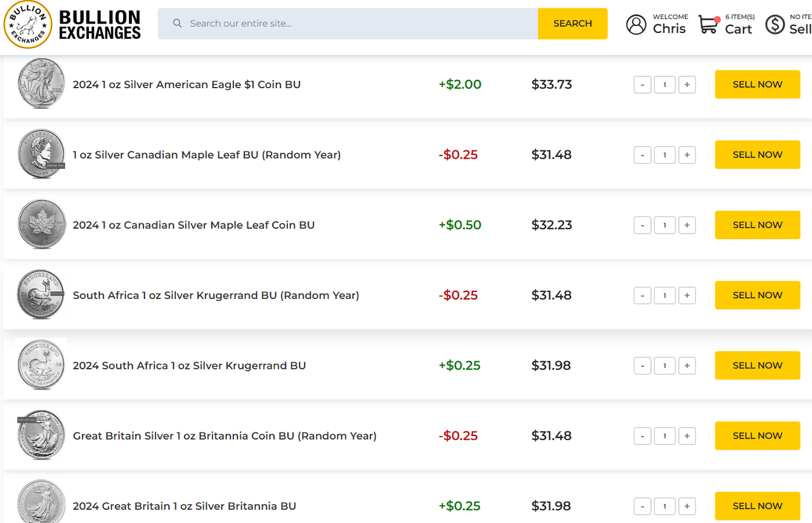The height and width of the screenshot is (523, 812).
Task: Click quantity field for Krugerrand Random Year
Action: [665, 295]
